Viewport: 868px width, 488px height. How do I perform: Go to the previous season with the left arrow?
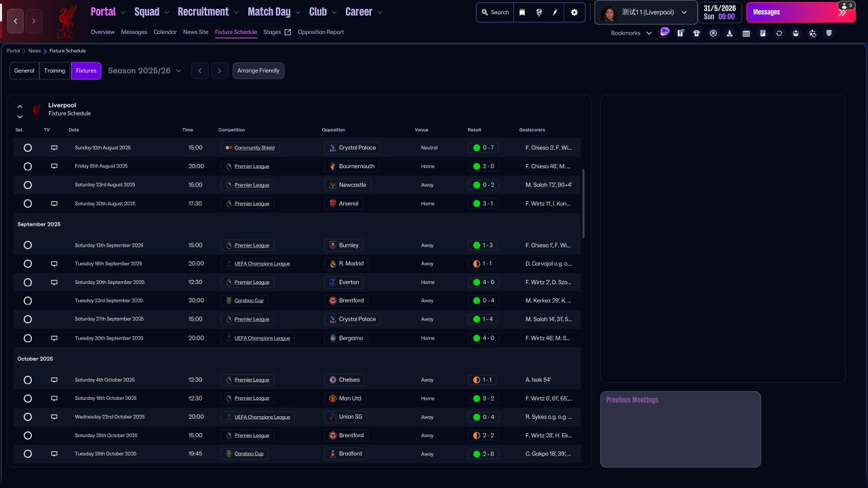199,70
